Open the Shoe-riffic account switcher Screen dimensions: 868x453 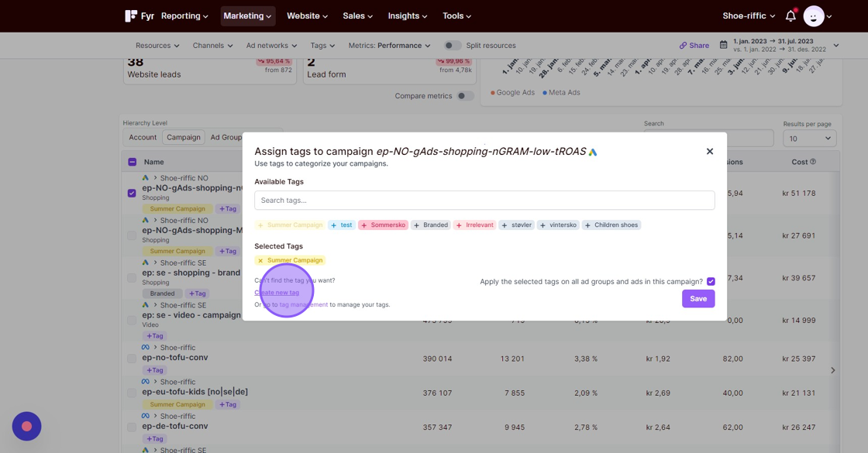(749, 16)
